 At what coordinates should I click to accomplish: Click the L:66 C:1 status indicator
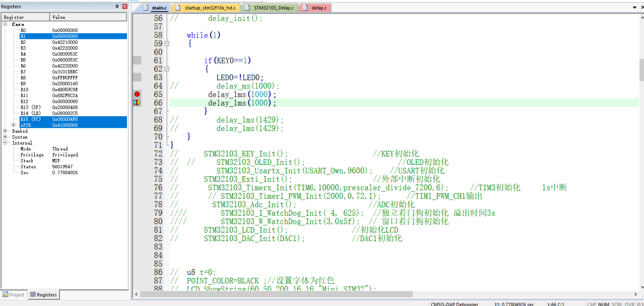pos(556,304)
